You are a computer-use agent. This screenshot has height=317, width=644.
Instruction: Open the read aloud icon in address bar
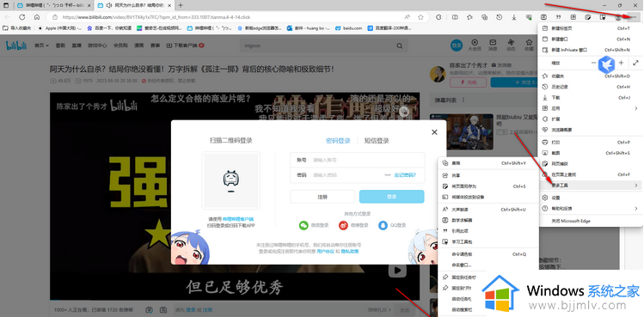coord(408,17)
